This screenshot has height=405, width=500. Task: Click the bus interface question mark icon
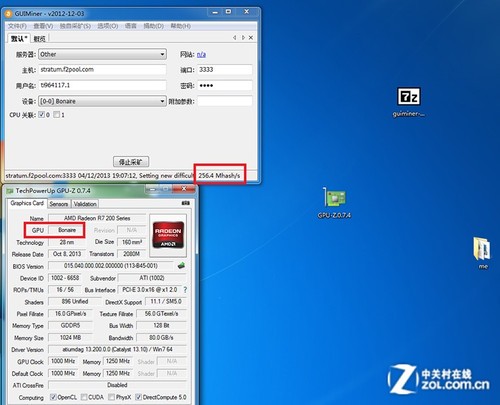pos(185,290)
